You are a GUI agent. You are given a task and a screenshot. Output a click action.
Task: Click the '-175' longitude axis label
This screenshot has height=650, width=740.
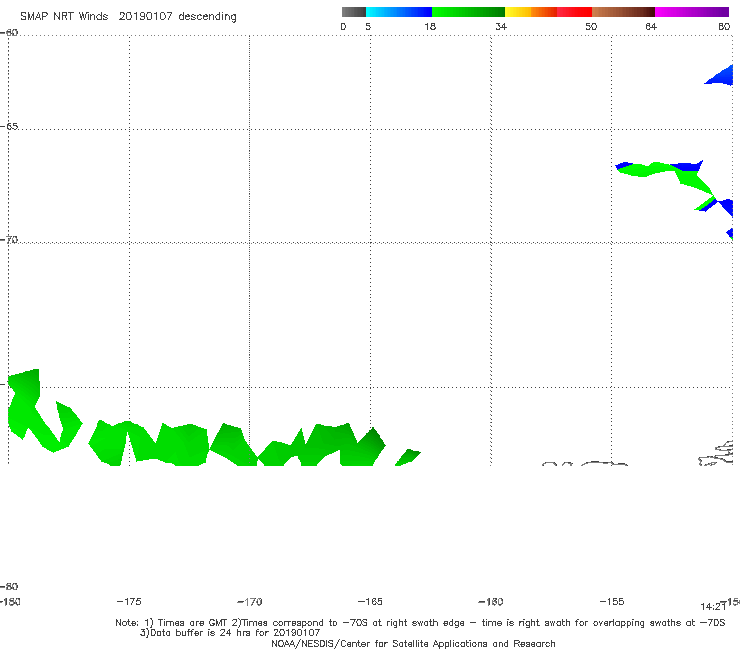pos(129,601)
